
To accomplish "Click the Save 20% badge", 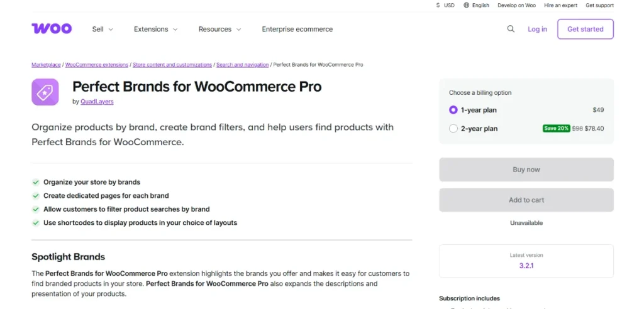I will coord(556,129).
